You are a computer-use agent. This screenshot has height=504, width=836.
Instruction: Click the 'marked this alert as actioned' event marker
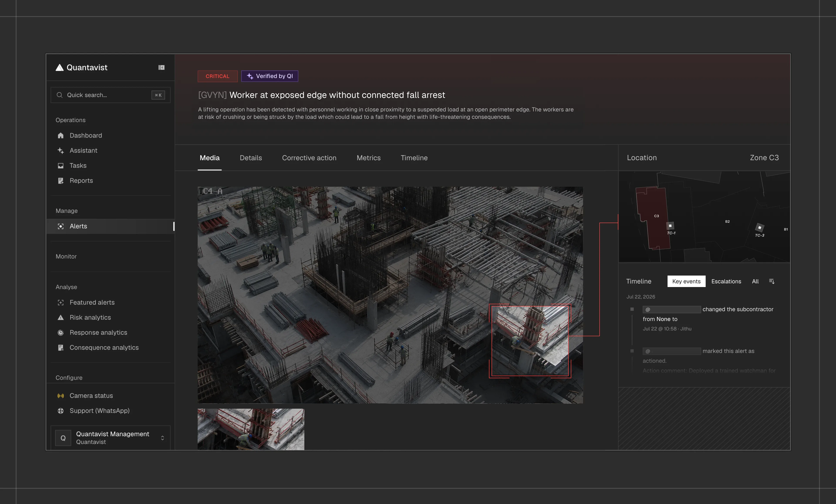pyautogui.click(x=632, y=351)
